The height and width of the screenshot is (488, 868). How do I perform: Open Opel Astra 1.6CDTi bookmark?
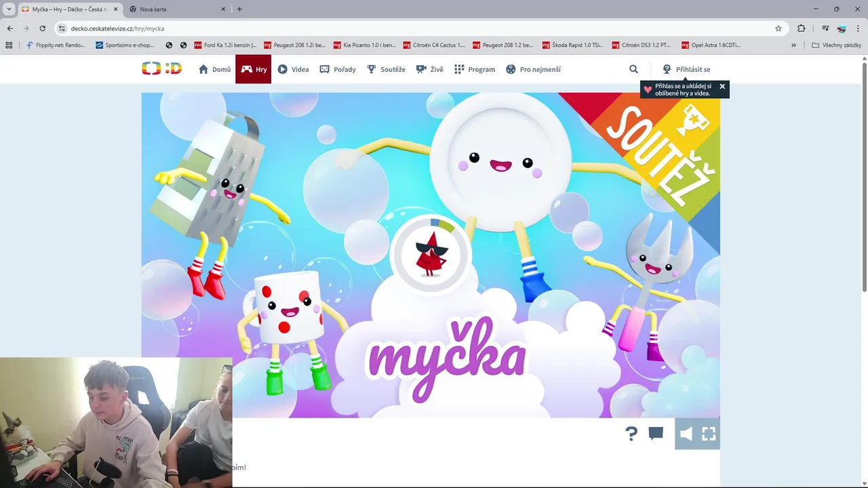pyautogui.click(x=711, y=45)
